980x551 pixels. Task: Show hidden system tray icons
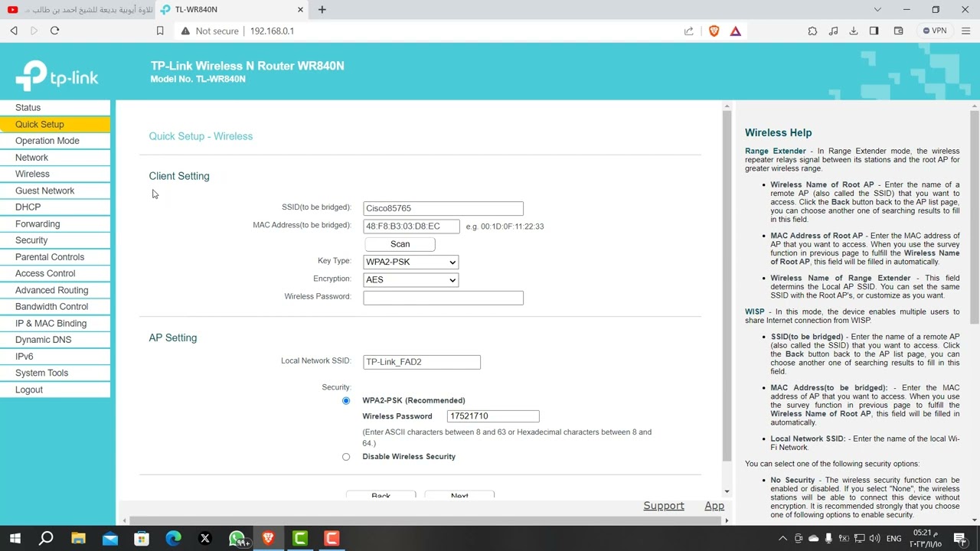click(782, 538)
